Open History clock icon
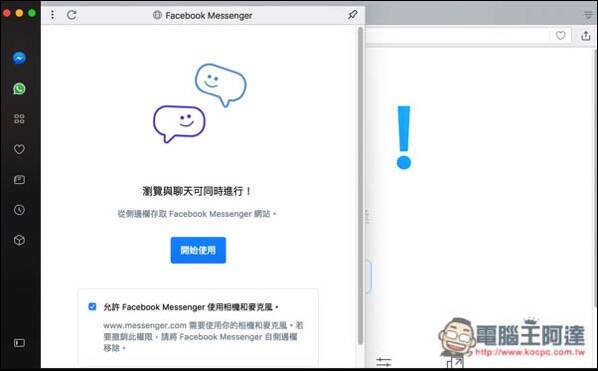598x371 pixels. (x=19, y=210)
